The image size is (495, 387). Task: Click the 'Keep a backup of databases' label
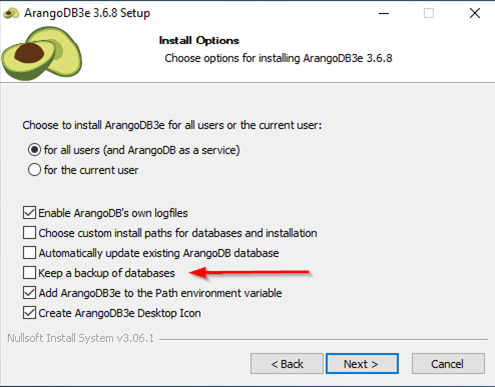pyautogui.click(x=107, y=273)
